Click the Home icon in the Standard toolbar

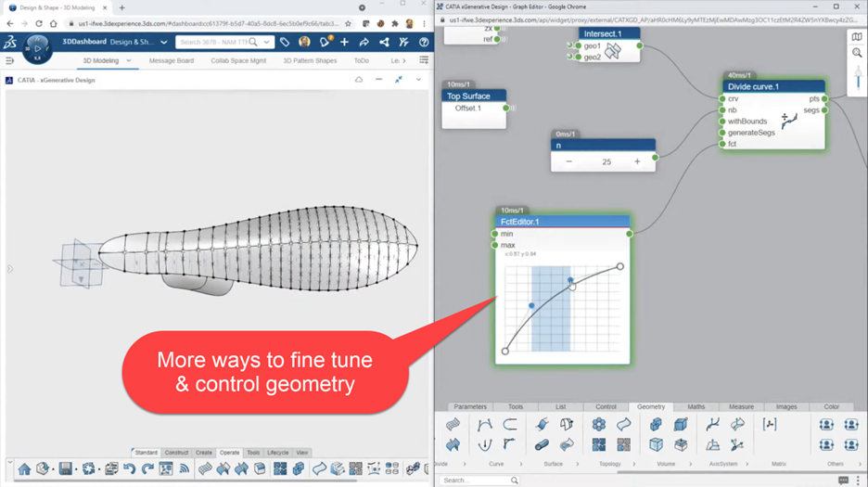(24, 469)
